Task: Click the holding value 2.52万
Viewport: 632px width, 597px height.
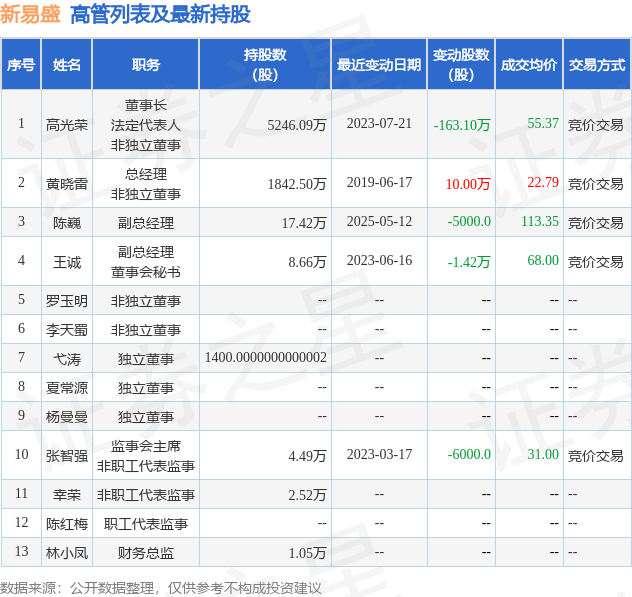Action: click(x=307, y=495)
